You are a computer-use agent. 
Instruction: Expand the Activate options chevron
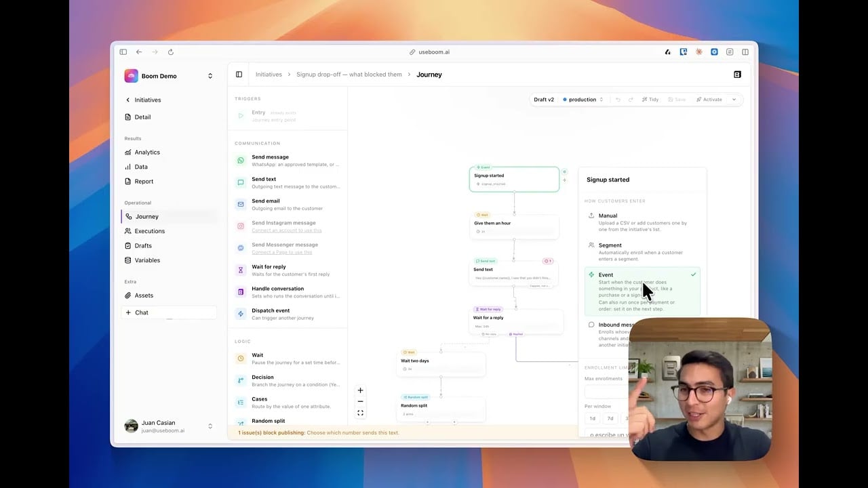[734, 100]
